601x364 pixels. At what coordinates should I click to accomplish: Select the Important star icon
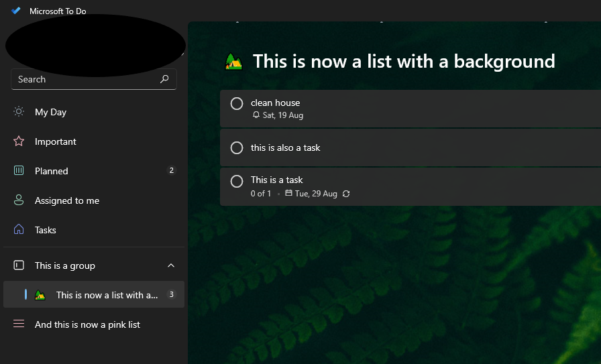19,141
